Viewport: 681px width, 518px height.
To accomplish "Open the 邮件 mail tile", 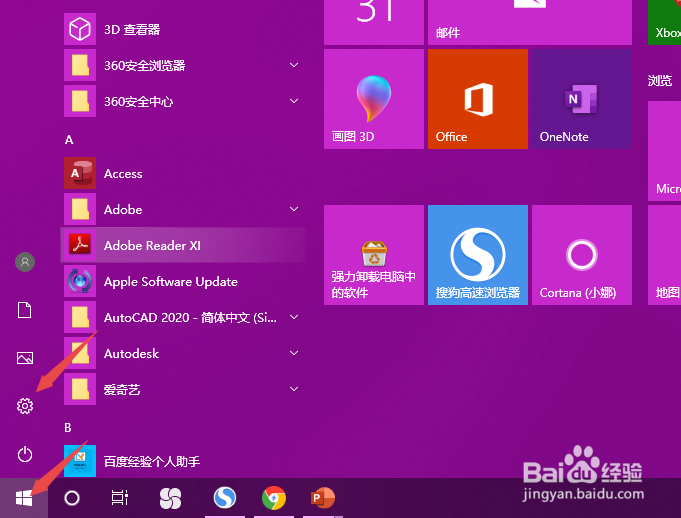I will [530, 22].
